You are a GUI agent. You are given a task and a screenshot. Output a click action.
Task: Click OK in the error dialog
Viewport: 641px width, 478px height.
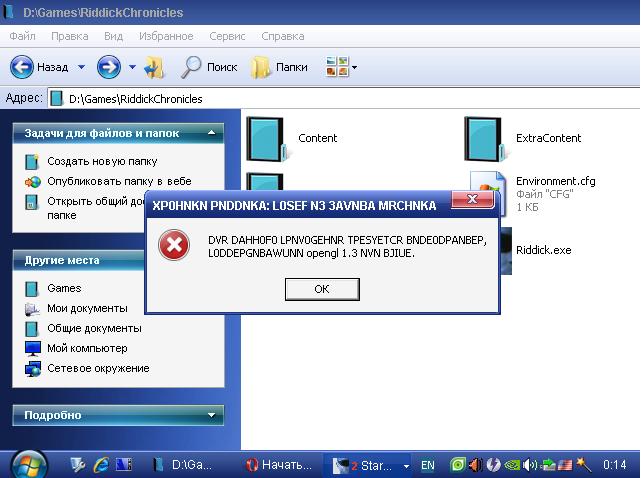click(321, 288)
